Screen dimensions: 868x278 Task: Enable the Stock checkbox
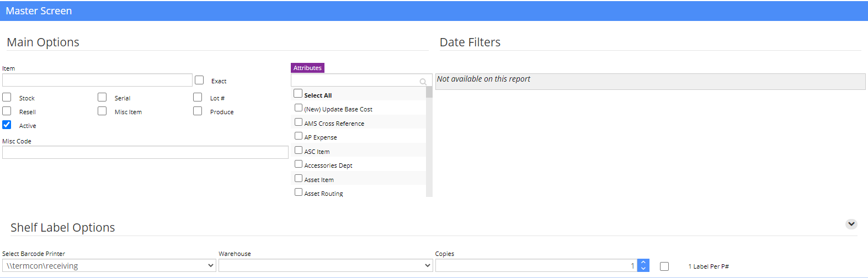(7, 97)
